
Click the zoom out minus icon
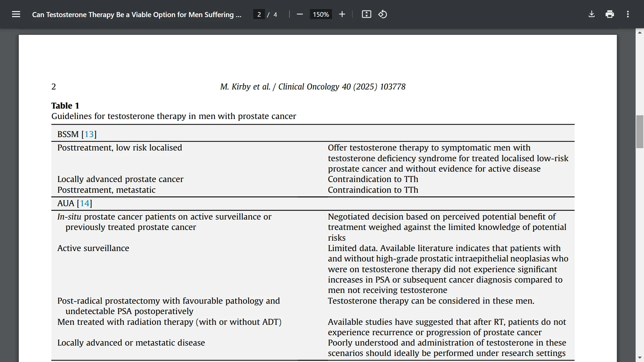point(300,14)
